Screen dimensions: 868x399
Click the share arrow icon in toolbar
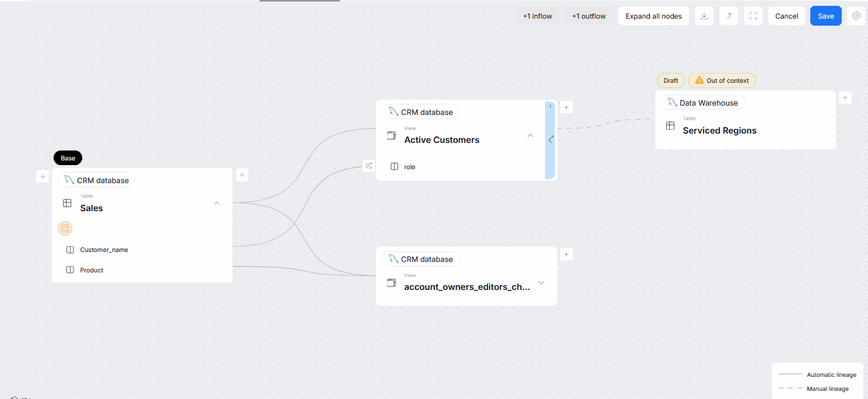tap(728, 16)
